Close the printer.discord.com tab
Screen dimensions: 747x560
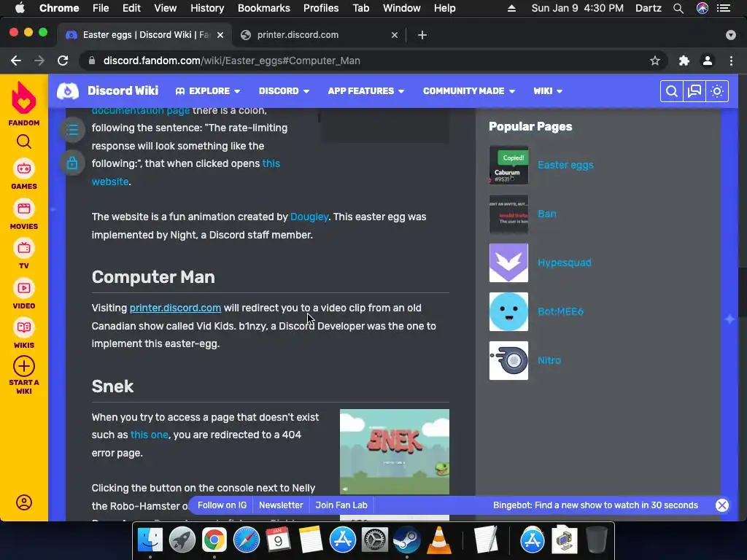395,35
